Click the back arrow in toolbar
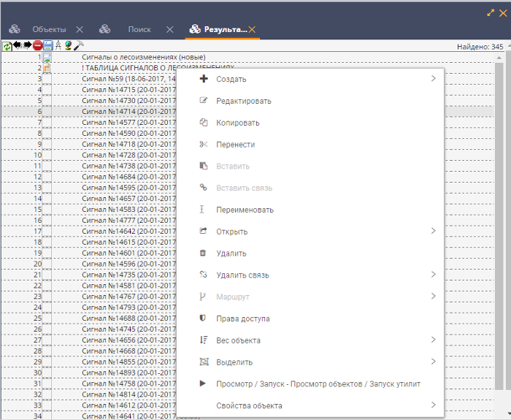 (x=18, y=45)
